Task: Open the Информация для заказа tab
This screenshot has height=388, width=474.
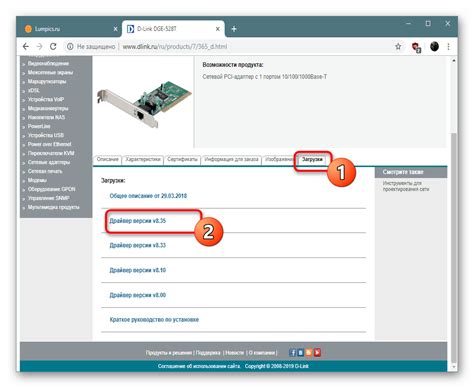Action: pyautogui.click(x=231, y=160)
